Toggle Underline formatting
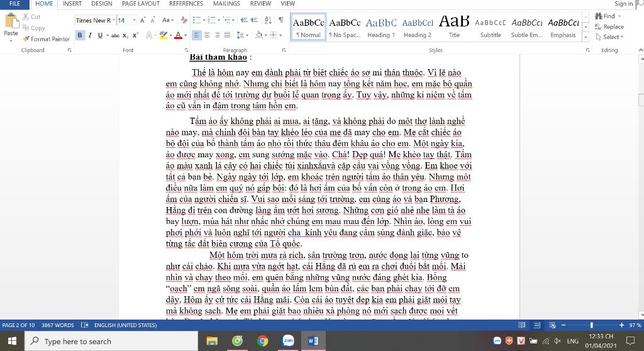This screenshot has height=351, width=644. pos(100,35)
